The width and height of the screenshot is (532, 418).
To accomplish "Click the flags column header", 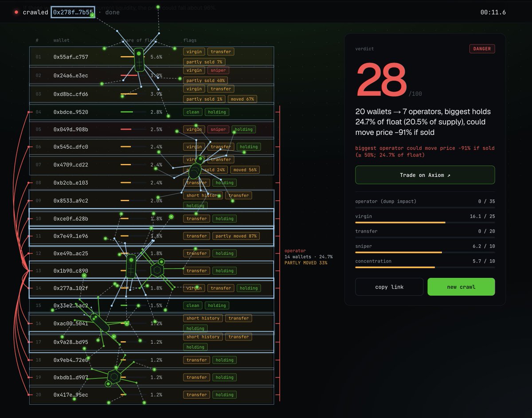I will click(x=190, y=40).
